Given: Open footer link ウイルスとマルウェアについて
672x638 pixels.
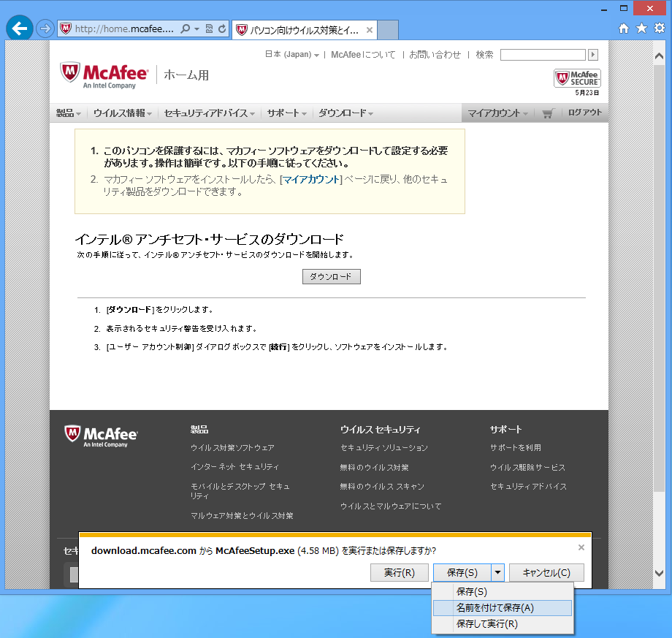Looking at the screenshot, I should pos(391,506).
